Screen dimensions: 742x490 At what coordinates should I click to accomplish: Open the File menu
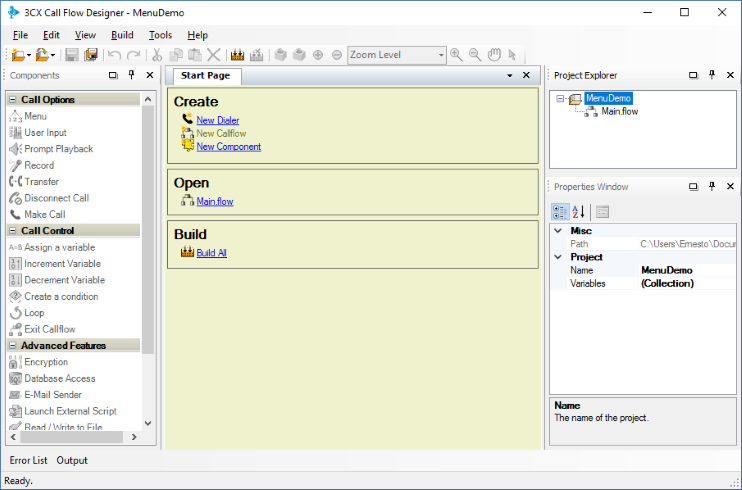click(20, 35)
